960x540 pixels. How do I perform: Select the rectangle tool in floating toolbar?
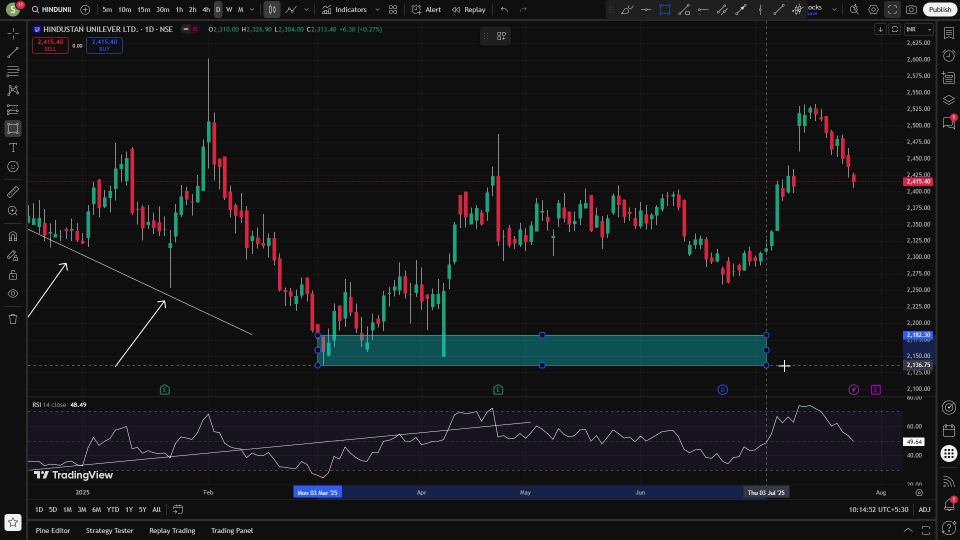tap(665, 10)
